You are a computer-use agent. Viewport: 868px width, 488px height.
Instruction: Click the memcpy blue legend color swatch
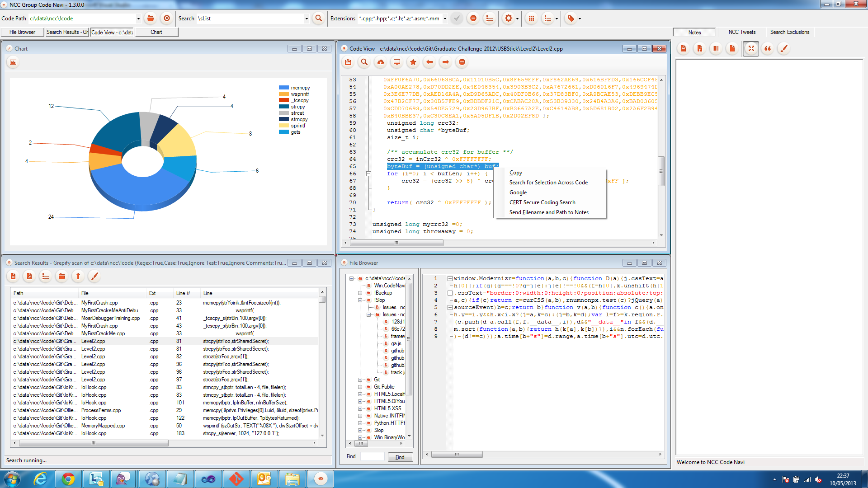pyautogui.click(x=283, y=88)
